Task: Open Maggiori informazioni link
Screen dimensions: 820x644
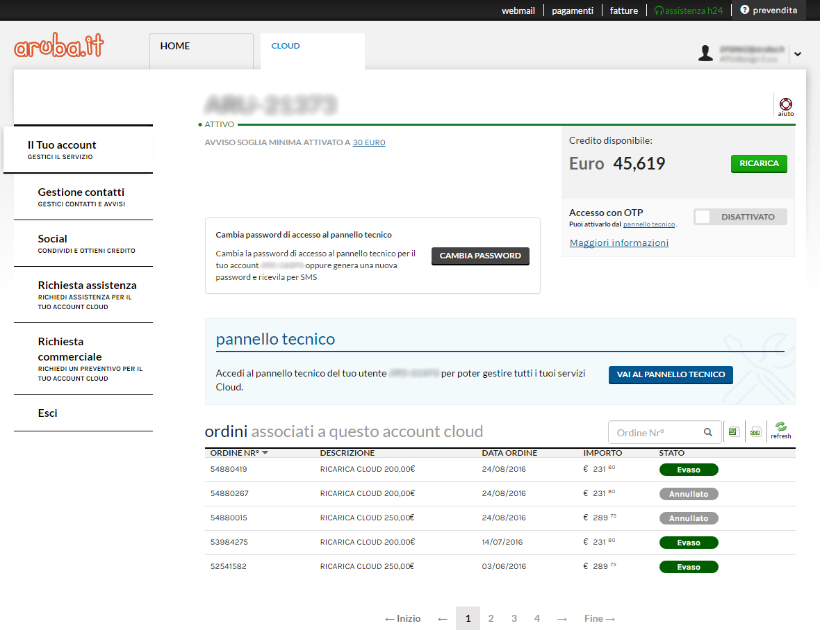Action: point(619,242)
